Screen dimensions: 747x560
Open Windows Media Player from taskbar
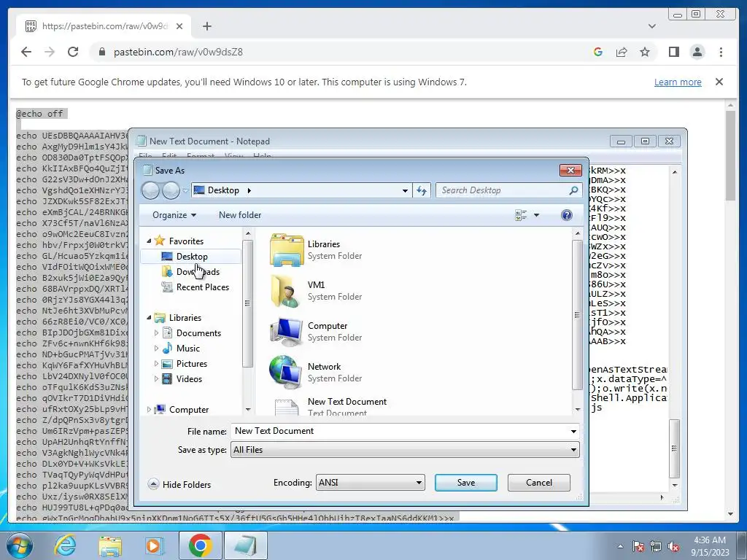pos(155,545)
